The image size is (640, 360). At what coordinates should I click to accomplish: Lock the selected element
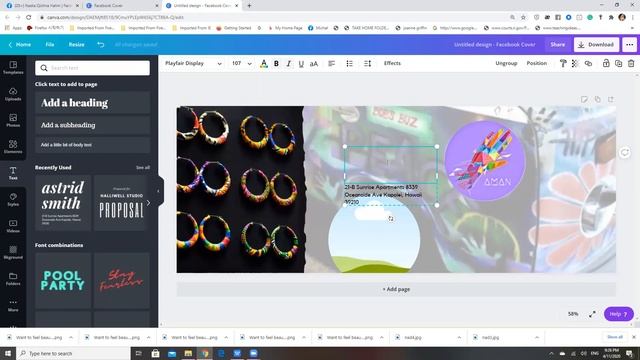coord(606,63)
